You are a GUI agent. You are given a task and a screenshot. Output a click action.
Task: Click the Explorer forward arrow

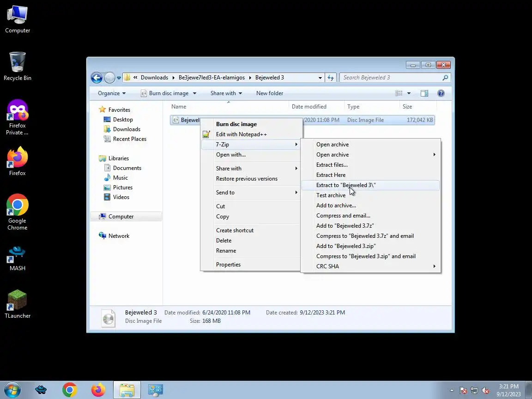(x=109, y=78)
